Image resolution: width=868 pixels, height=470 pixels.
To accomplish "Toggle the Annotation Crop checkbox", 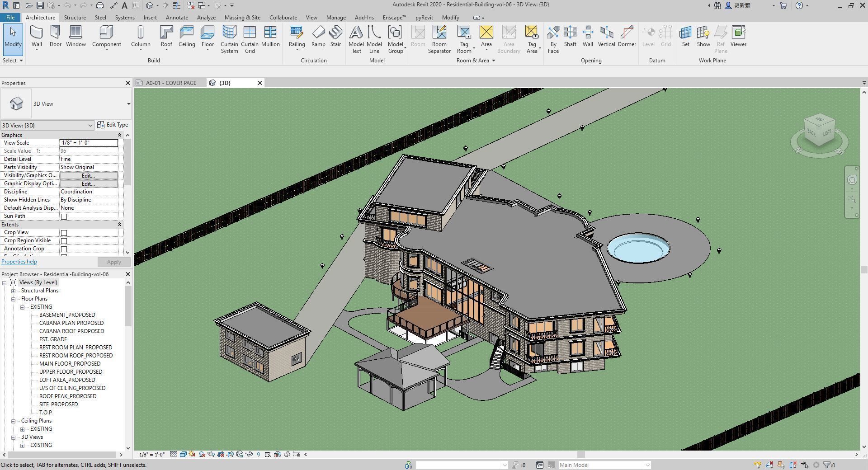I will [64, 249].
